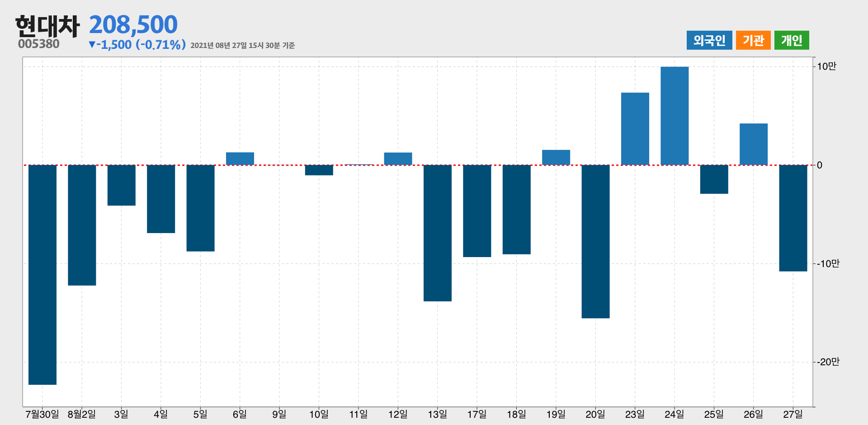Select the green 개인 legend button
Viewport: 868px width, 425px height.
(792, 40)
